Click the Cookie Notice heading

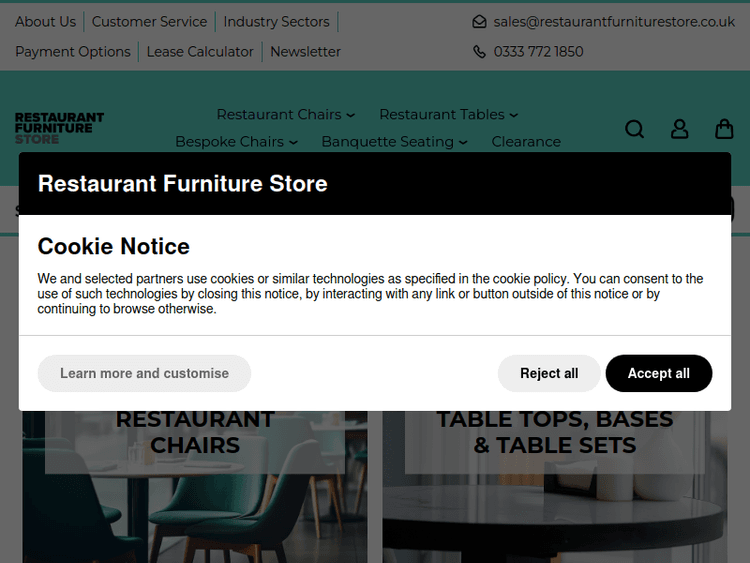tap(114, 246)
